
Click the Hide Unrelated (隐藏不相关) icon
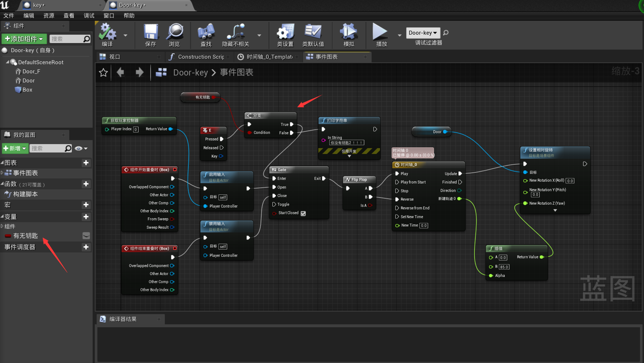[236, 32]
